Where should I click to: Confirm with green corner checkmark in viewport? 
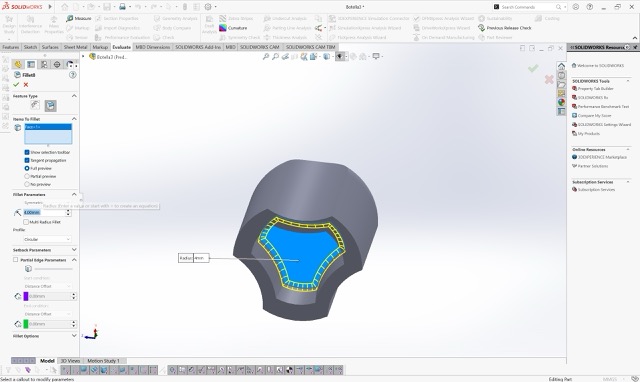click(533, 68)
